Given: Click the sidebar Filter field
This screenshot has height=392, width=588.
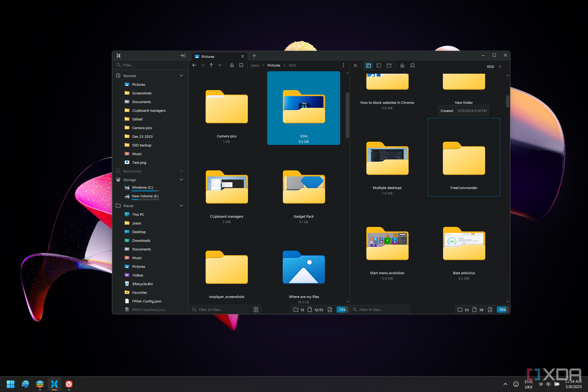Looking at the screenshot, I should [x=151, y=65].
